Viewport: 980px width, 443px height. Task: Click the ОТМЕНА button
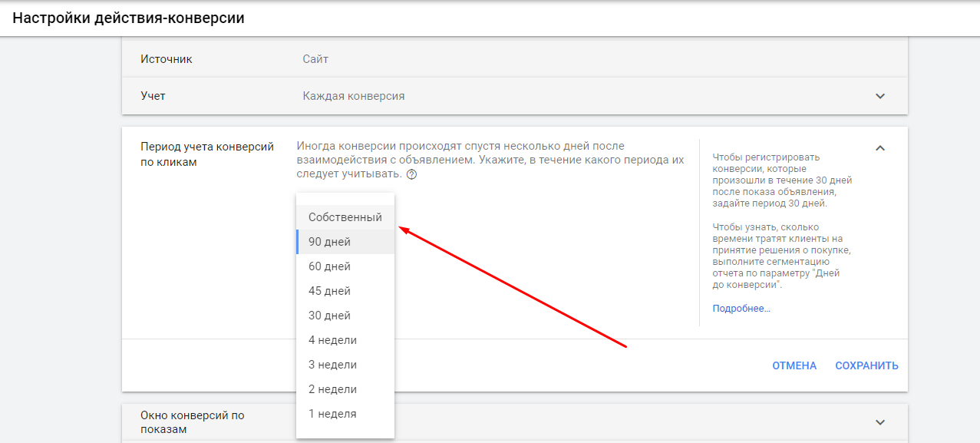794,365
